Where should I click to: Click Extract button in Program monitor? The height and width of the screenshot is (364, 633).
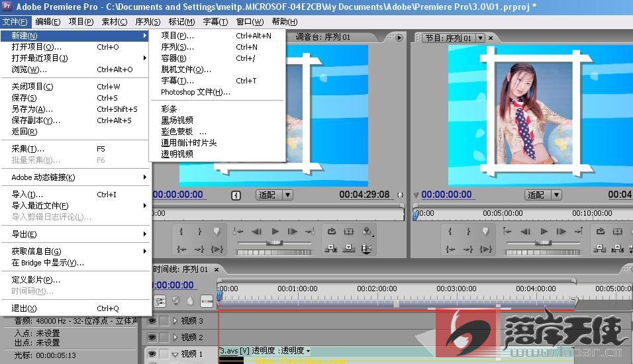pos(618,249)
